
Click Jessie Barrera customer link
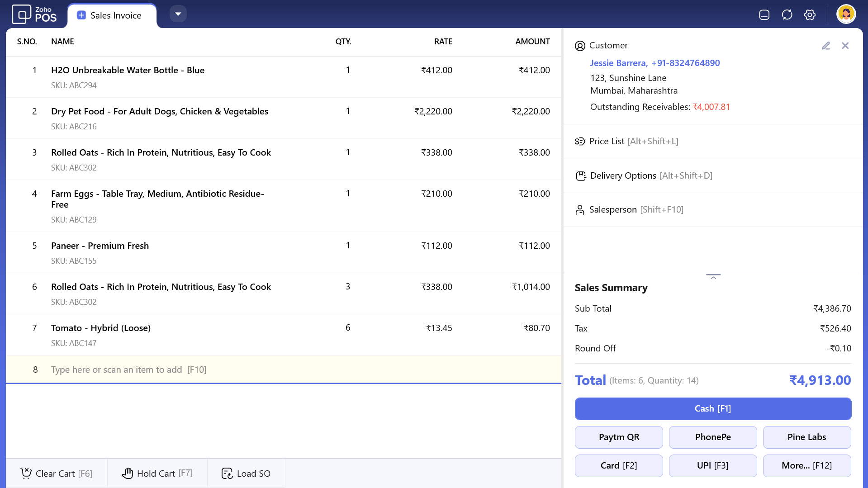tap(618, 63)
